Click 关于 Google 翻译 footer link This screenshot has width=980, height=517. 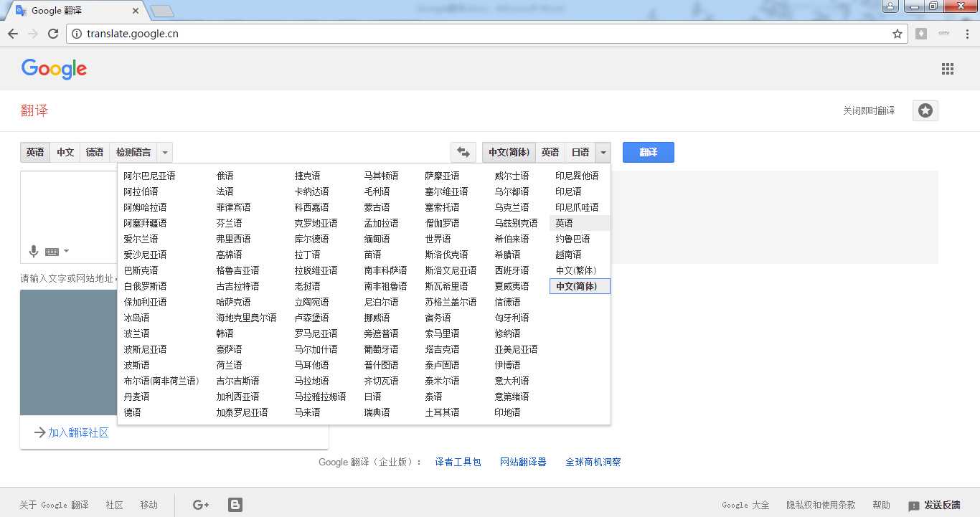pyautogui.click(x=54, y=505)
